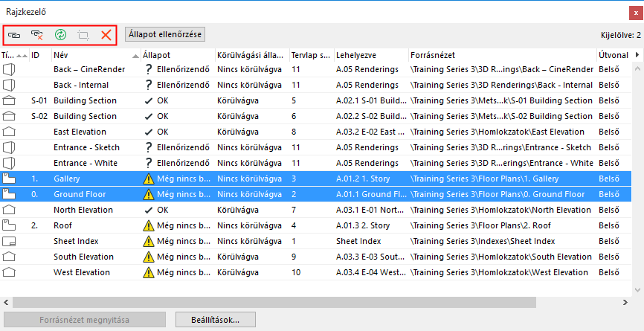644x331 pixels.
Task: Click horizontal scrollbar right arrow
Action: coord(625,302)
